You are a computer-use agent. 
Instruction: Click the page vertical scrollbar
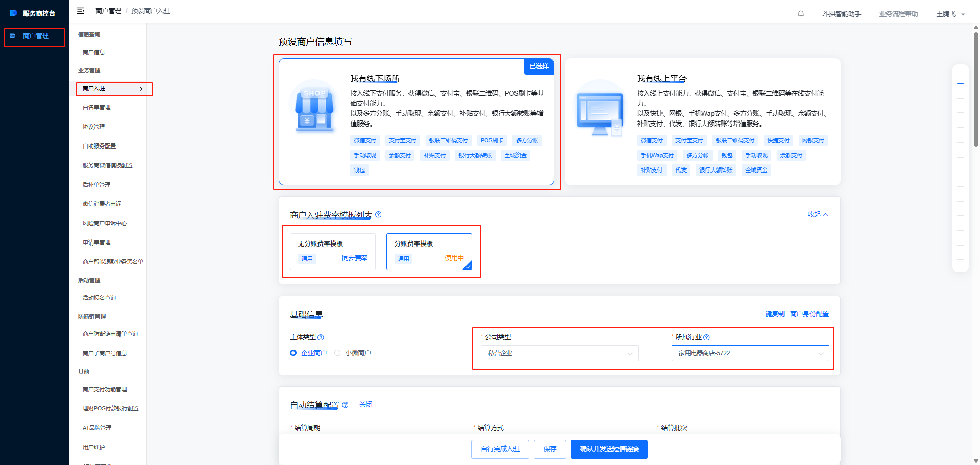point(976,89)
